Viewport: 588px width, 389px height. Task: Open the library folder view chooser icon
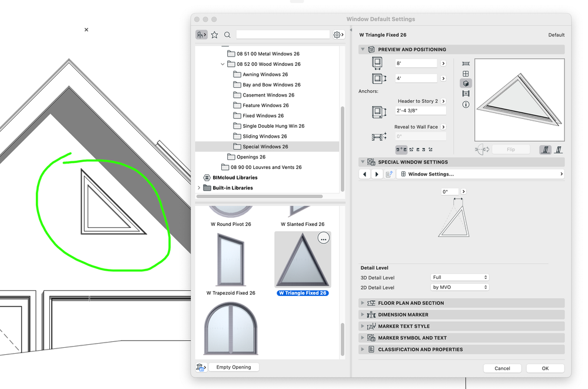pos(201,35)
